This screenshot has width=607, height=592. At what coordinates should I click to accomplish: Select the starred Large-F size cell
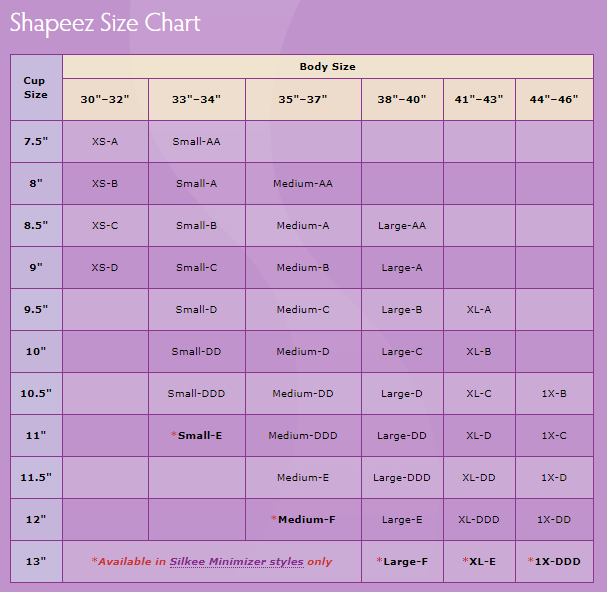(402, 562)
